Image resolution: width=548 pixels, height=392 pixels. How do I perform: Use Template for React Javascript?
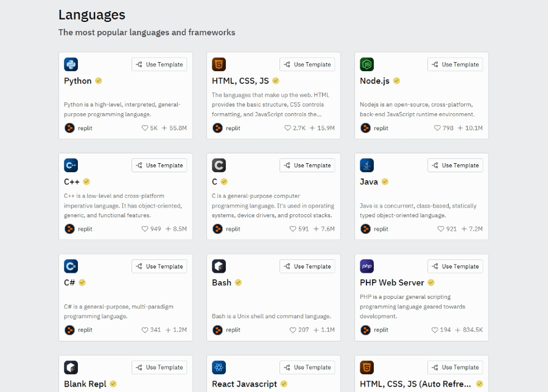coord(307,367)
